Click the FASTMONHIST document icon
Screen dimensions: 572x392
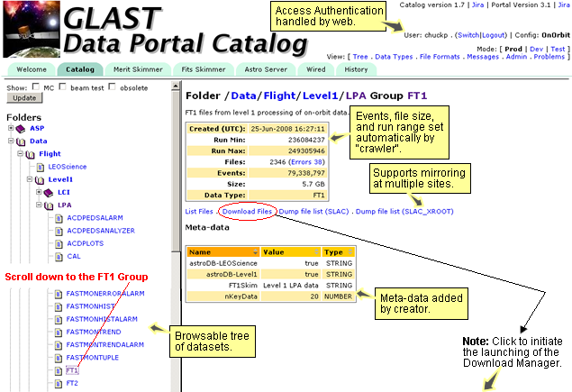point(59,306)
